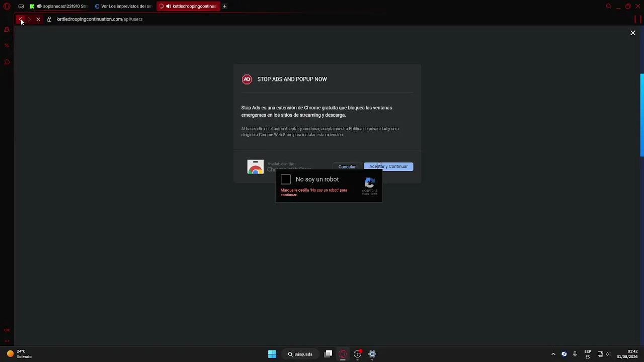Go forward to the next page
This screenshot has width=644, height=362.
pos(29,19)
